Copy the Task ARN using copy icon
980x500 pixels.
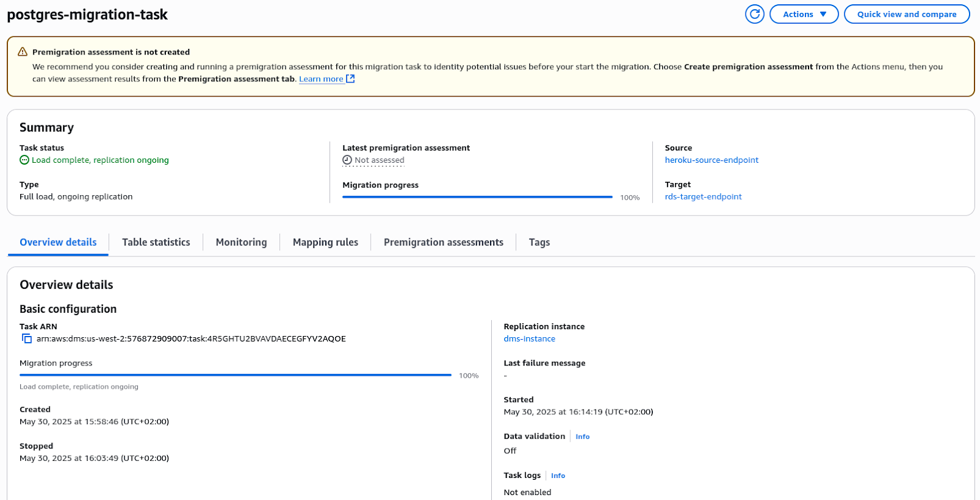click(26, 338)
